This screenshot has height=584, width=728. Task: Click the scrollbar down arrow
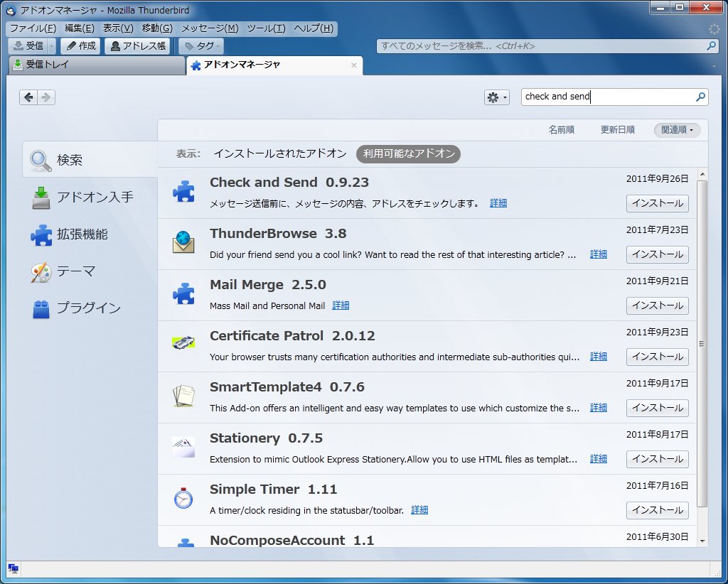(x=702, y=541)
